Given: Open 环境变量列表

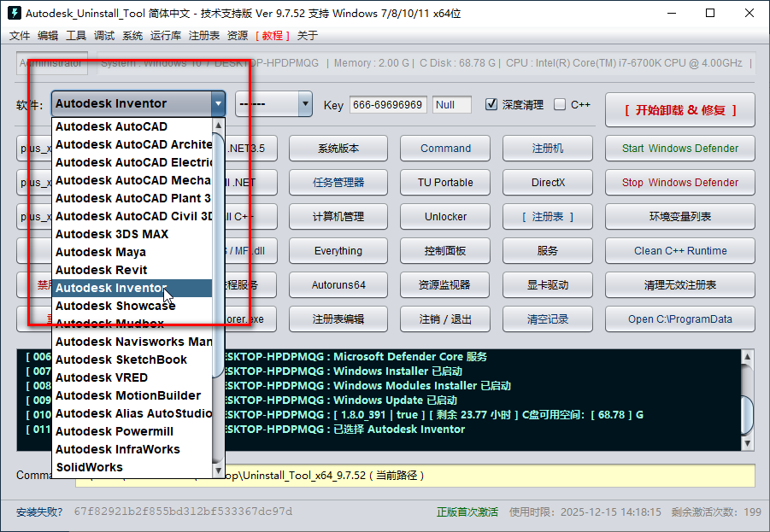Looking at the screenshot, I should (679, 216).
